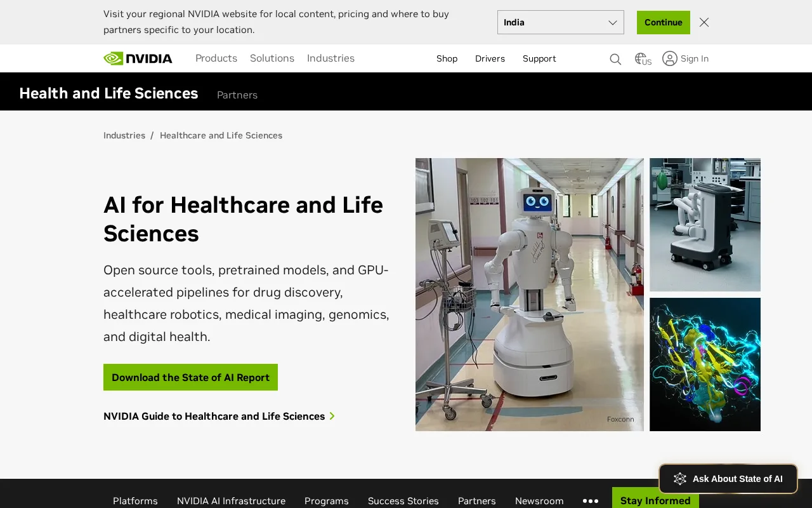
Task: Click the AI sparkle icon on chat button
Action: click(680, 479)
